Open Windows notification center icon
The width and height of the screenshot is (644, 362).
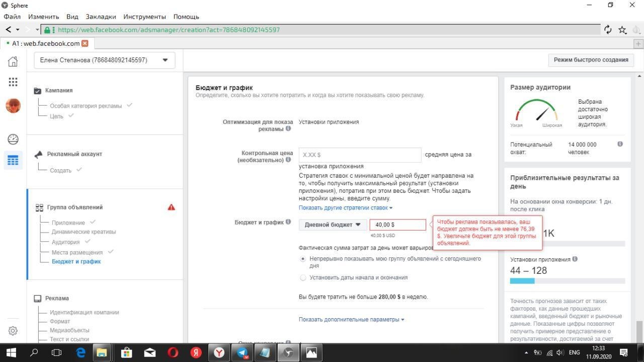(x=624, y=352)
